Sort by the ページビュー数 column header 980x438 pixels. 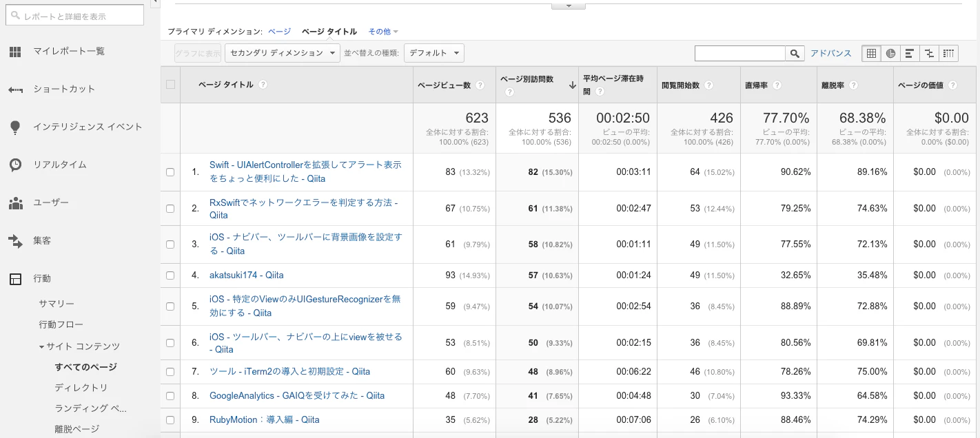[445, 85]
